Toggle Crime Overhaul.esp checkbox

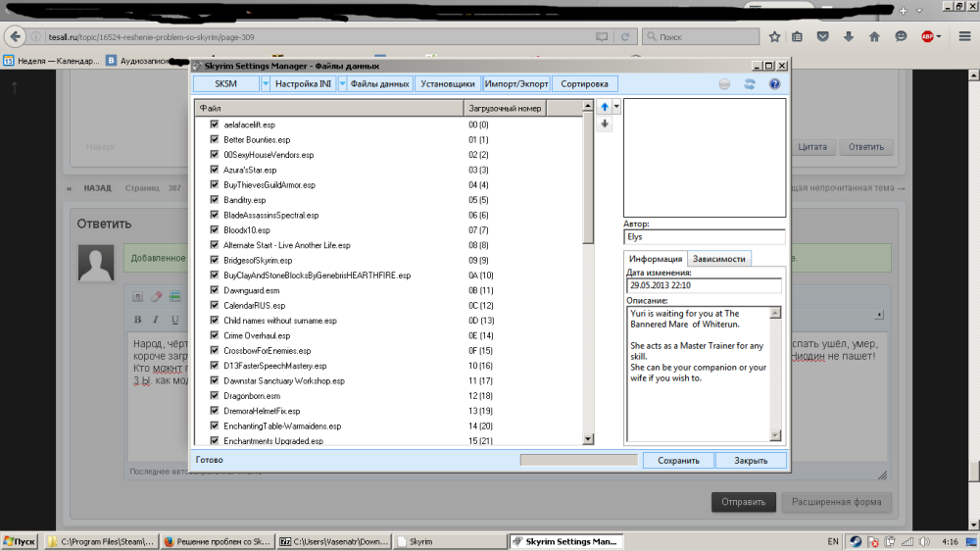click(x=215, y=335)
